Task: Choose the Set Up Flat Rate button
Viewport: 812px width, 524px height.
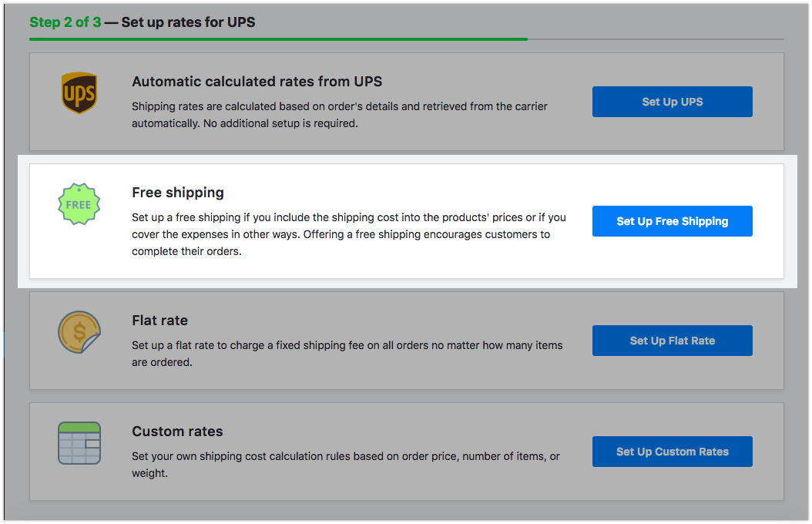Action: pyautogui.click(x=672, y=341)
